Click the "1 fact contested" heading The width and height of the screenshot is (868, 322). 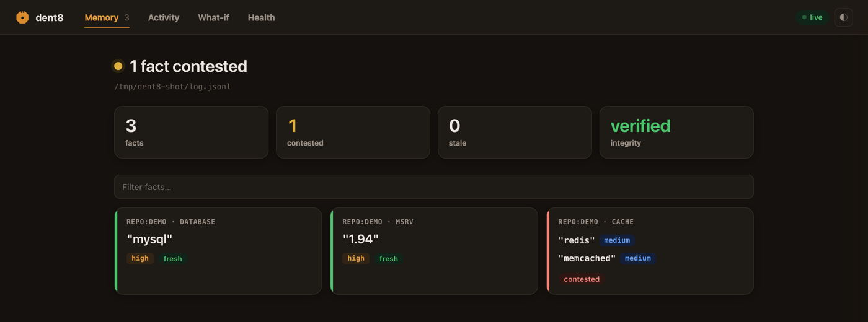tap(188, 66)
